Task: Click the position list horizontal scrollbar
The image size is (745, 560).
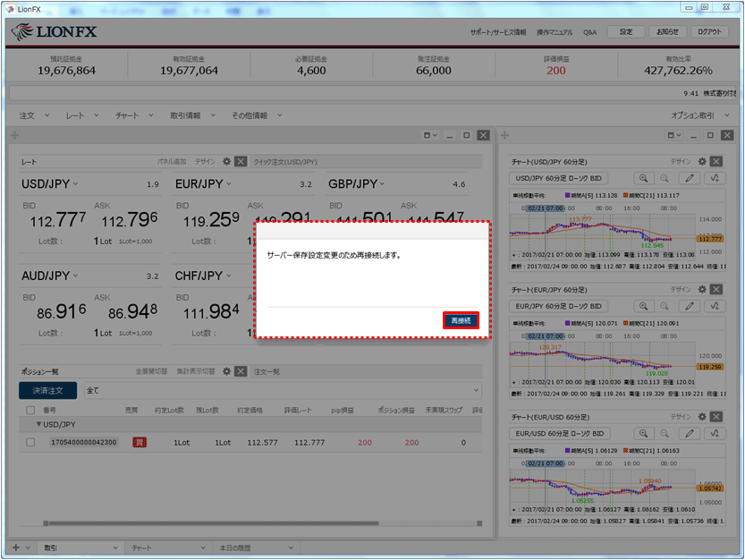Action: tap(213, 523)
